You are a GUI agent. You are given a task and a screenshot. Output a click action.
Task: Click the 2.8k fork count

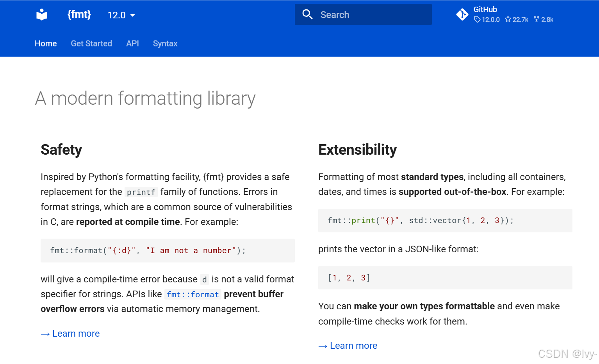[547, 20]
